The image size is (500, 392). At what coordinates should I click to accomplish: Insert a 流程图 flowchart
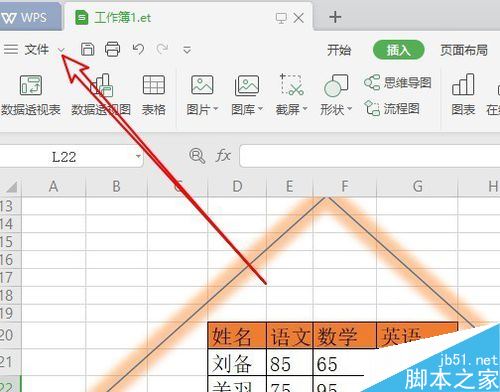coord(392,108)
